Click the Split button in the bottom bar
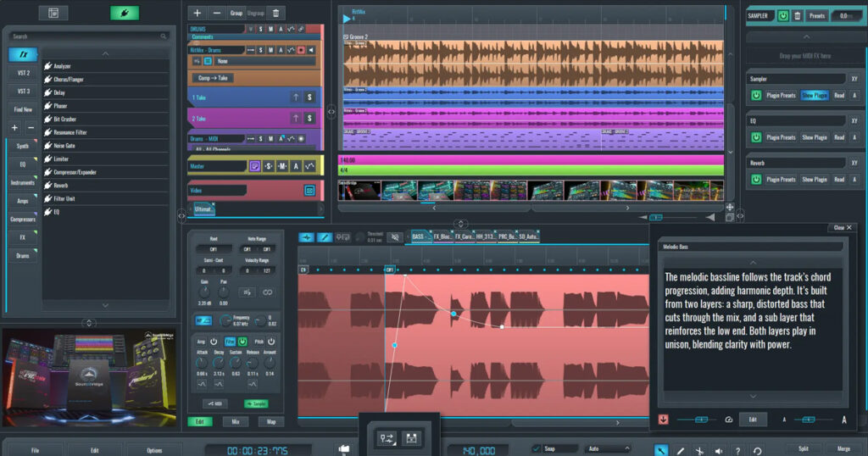Image resolution: width=868 pixels, height=456 pixels. (x=804, y=448)
